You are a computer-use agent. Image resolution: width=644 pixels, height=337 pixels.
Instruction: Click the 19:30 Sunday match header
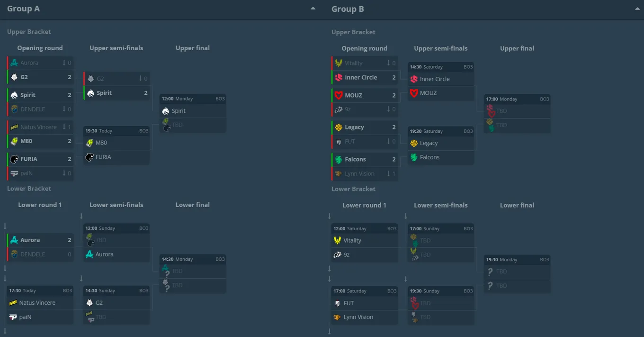(x=441, y=291)
